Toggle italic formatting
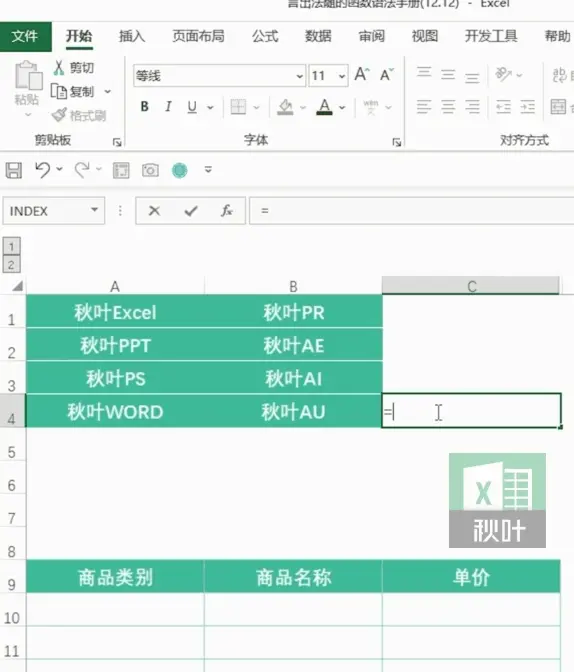574x672 pixels. 168,107
